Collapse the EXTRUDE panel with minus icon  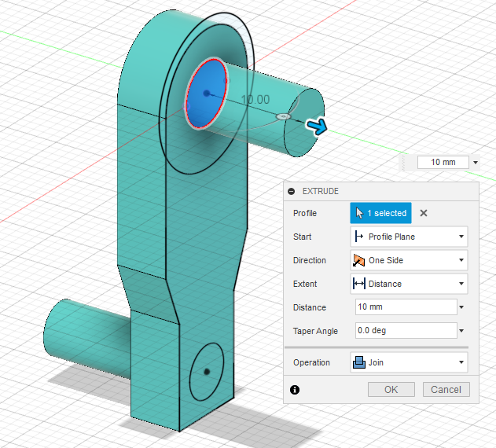point(292,191)
